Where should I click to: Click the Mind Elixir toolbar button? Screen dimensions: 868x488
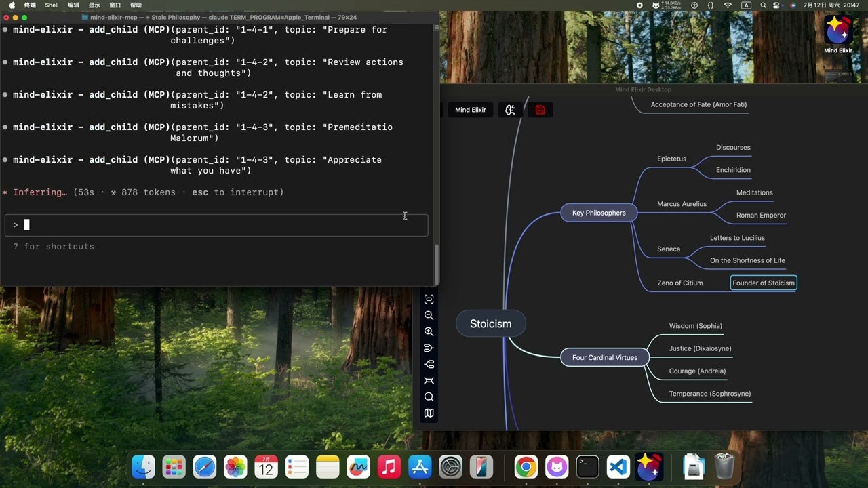tap(470, 109)
